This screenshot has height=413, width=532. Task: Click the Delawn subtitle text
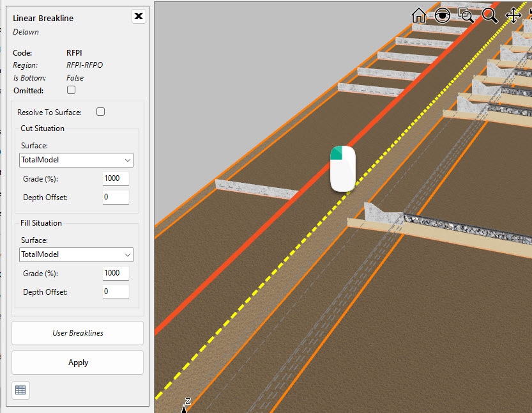26,32
